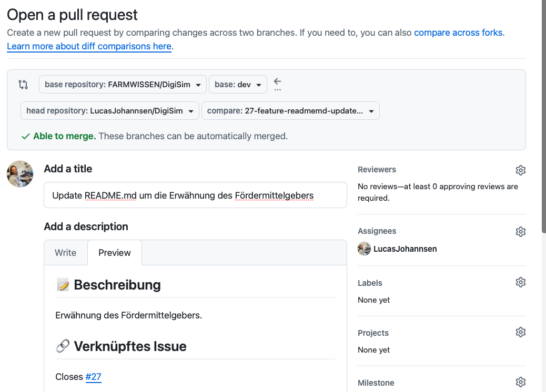Click the compare branches swap icon
This screenshot has height=392, width=546.
23,85
